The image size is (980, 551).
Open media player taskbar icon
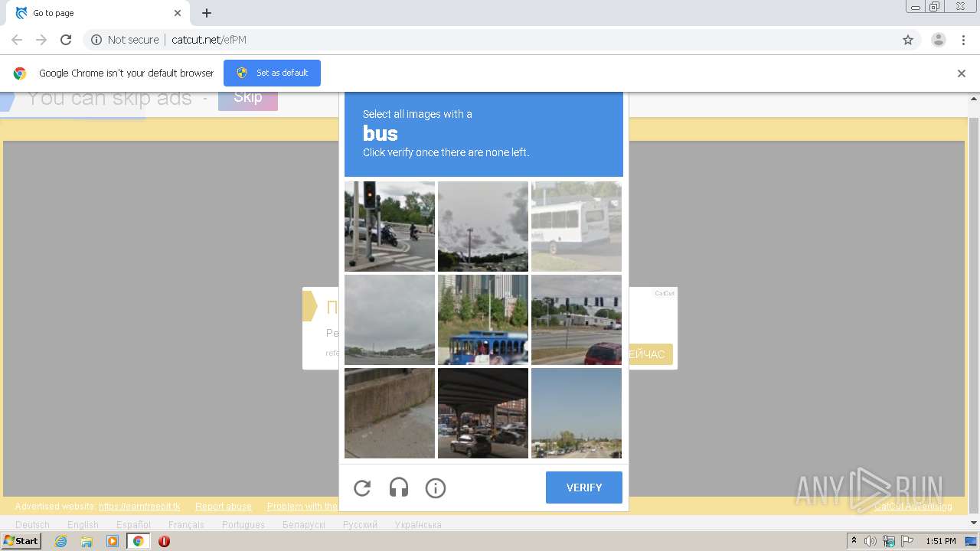point(113,541)
